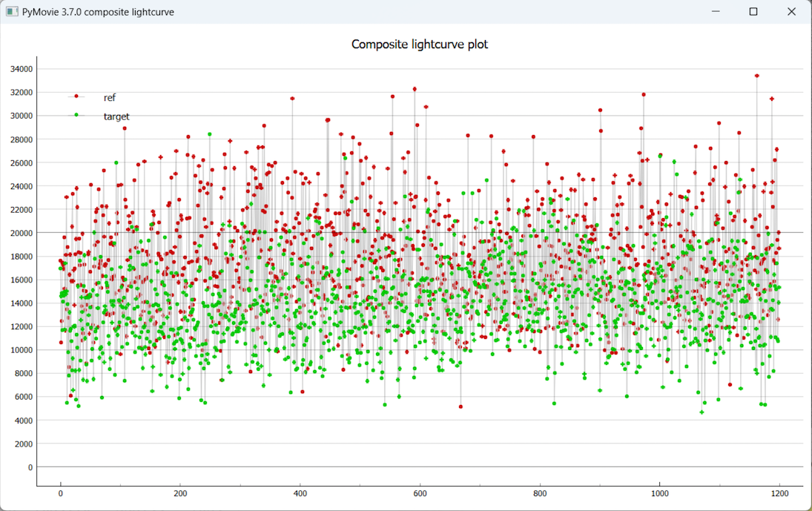Select the 0 tick label on Y axis

pyautogui.click(x=30, y=467)
